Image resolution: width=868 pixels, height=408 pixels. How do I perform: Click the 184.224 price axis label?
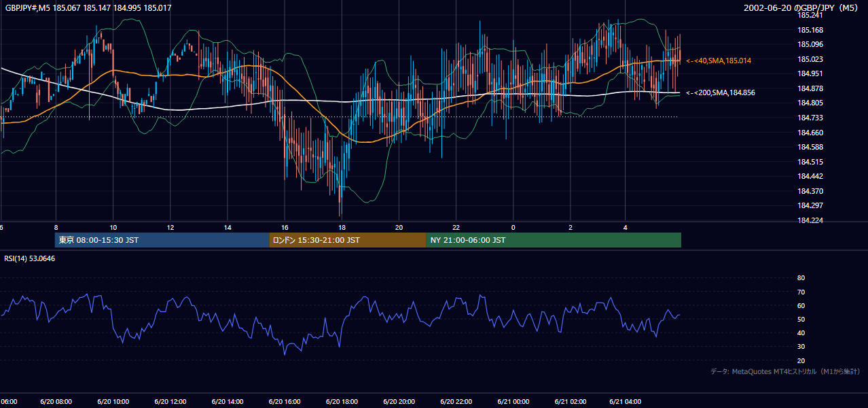tap(810, 220)
